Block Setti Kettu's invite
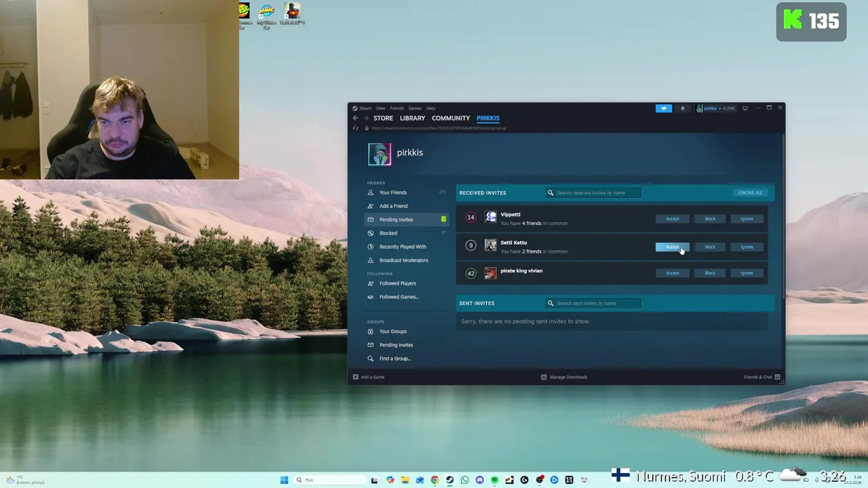The height and width of the screenshot is (488, 868). coord(710,247)
